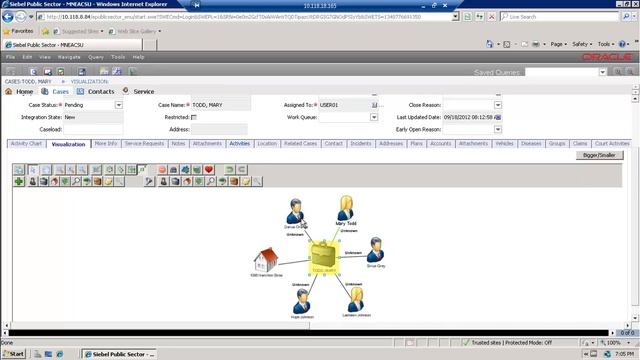Open the Favorites button

coord(18,31)
